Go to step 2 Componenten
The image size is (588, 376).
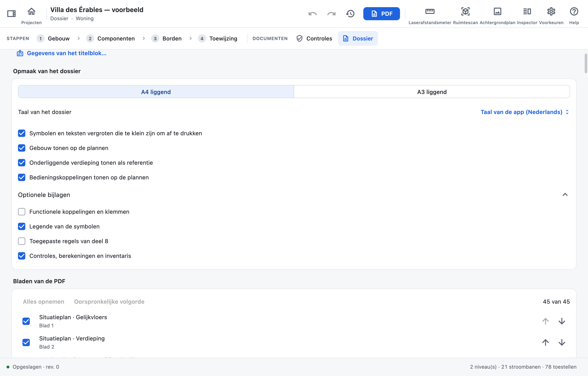click(111, 38)
